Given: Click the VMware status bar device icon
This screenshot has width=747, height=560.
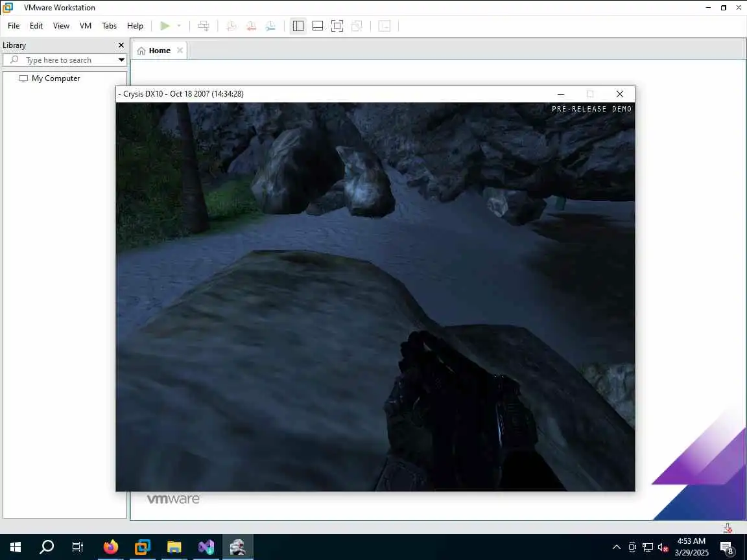Looking at the screenshot, I should 727,528.
